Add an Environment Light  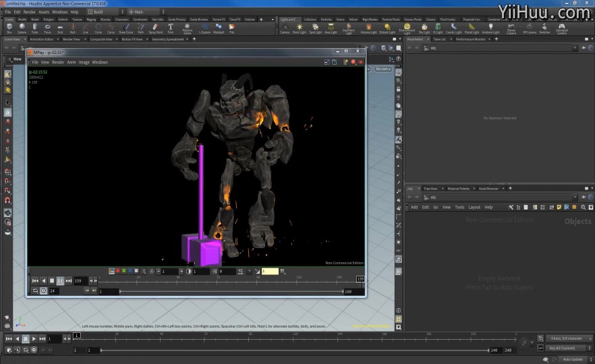[x=407, y=29]
